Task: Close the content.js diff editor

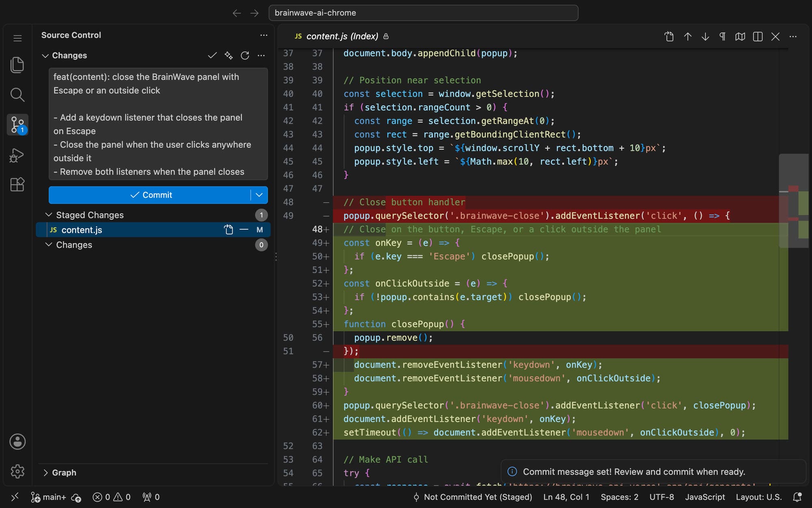Action: tap(775, 37)
